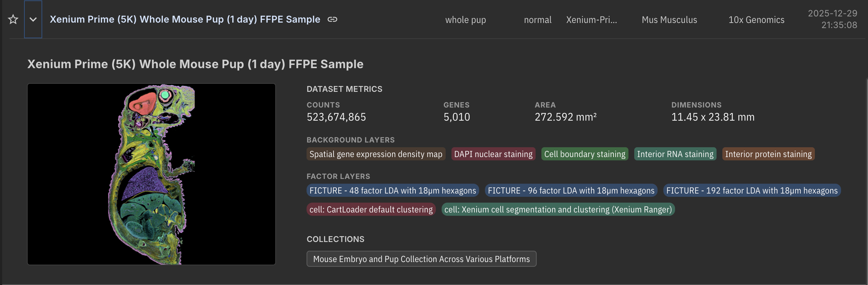Click the counts value 523,674,865
Image resolution: width=868 pixels, height=285 pixels.
(x=336, y=117)
